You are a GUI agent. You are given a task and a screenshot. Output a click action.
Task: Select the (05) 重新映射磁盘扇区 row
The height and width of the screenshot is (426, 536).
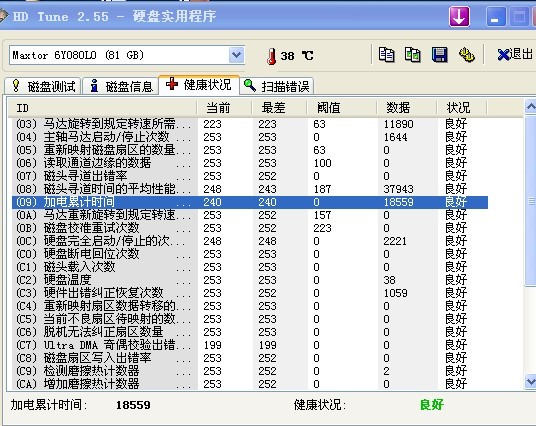[x=250, y=150]
